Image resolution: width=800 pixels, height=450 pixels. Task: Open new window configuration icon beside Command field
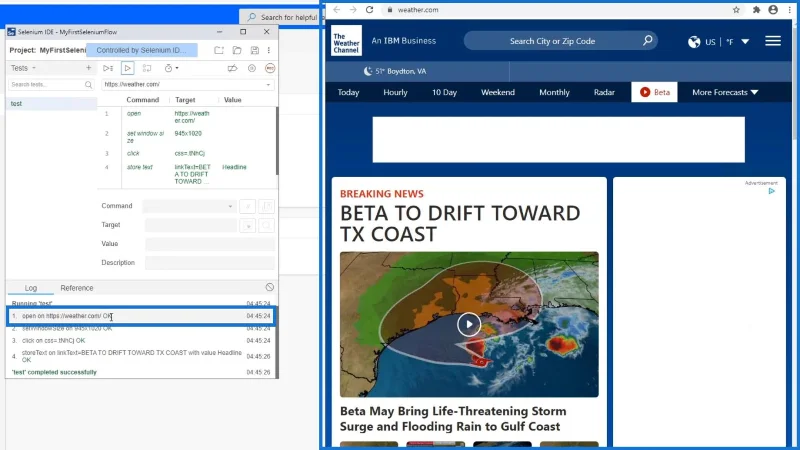click(x=266, y=206)
